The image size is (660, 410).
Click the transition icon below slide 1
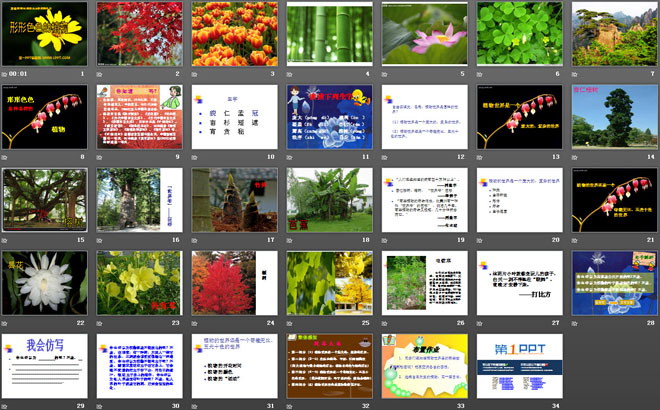(5, 73)
